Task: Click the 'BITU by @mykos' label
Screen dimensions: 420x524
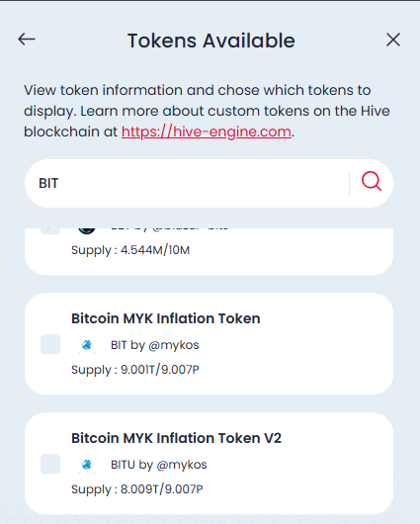Action: tap(159, 465)
